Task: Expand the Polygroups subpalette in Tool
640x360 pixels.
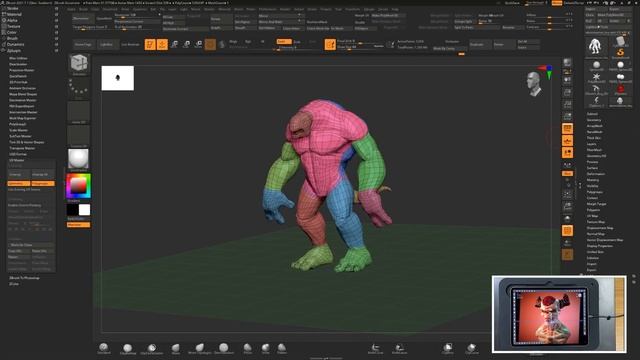Action: click(595, 192)
